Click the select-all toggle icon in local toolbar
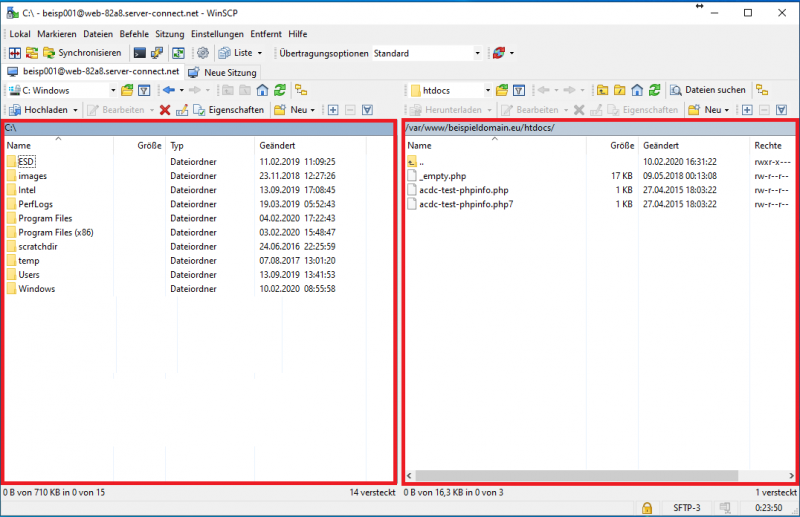 [x=367, y=110]
